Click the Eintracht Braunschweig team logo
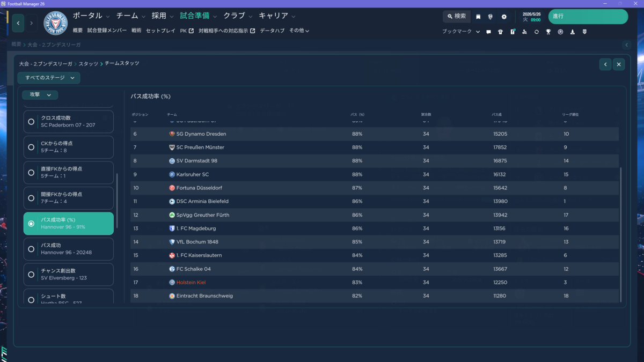644x362 pixels. click(x=172, y=296)
